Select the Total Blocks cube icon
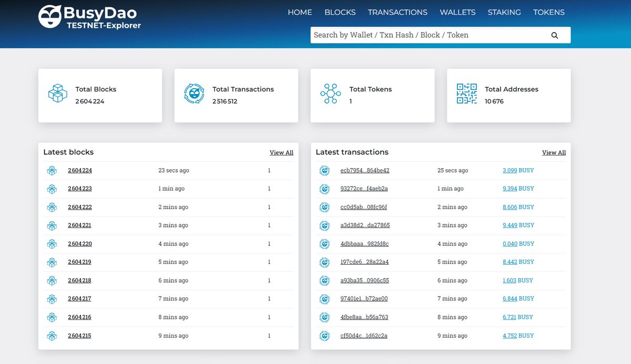 (x=57, y=94)
